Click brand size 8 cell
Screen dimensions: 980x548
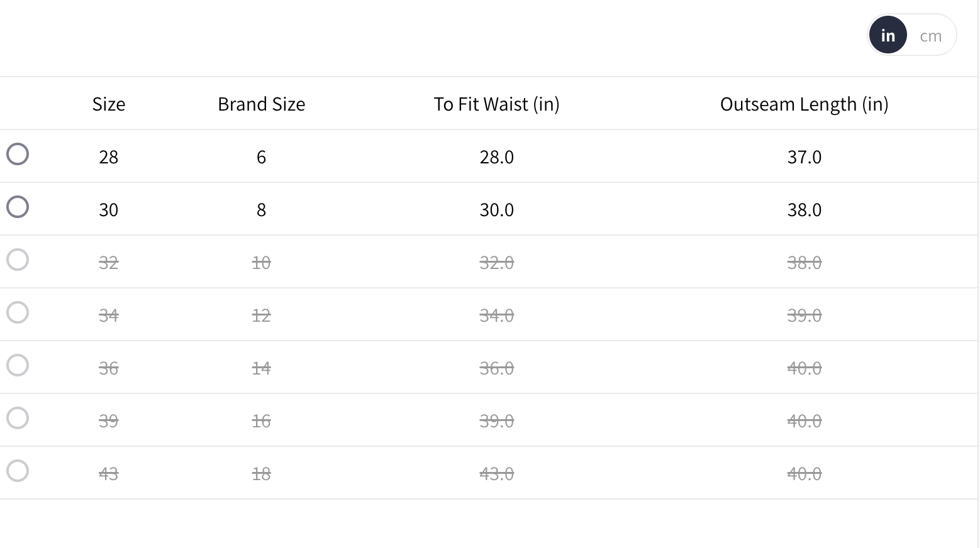[261, 209]
